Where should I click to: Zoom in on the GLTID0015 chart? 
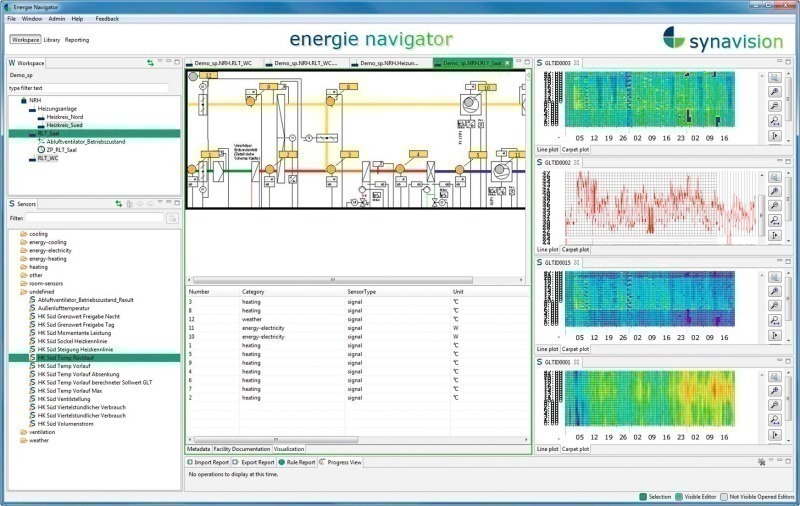click(x=774, y=291)
